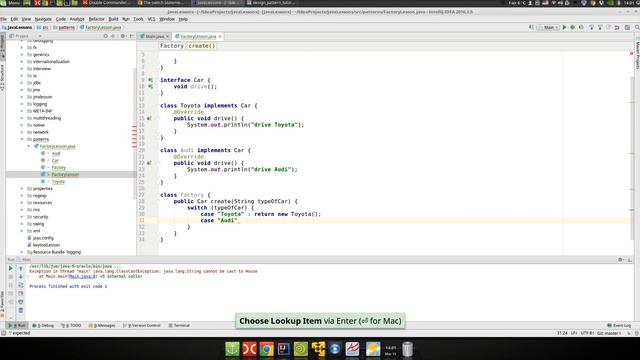
Task: Click the UTF-8 encoding selector in status bar
Action: point(587,333)
